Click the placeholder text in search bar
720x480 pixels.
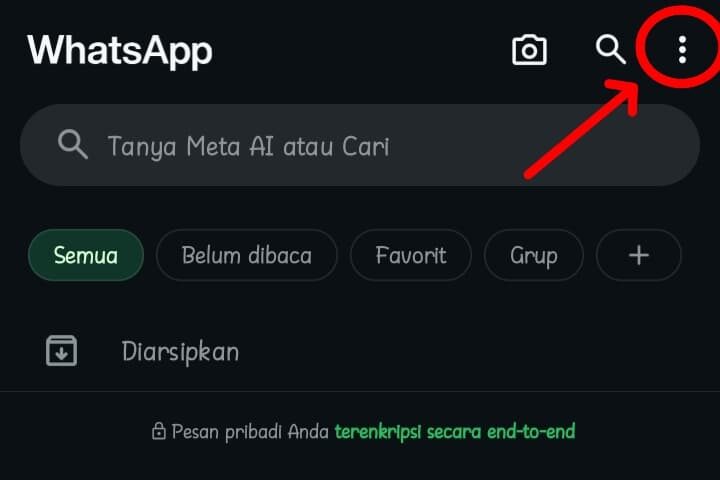(x=248, y=147)
